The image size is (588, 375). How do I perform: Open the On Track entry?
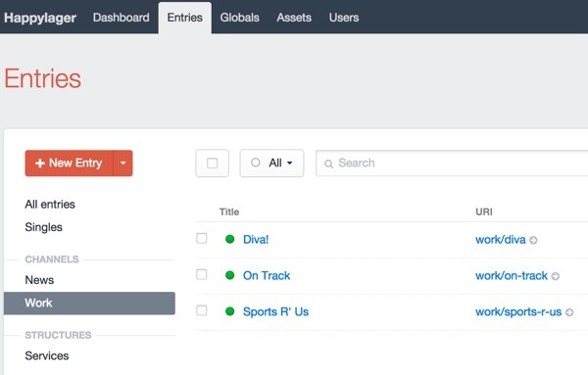267,276
